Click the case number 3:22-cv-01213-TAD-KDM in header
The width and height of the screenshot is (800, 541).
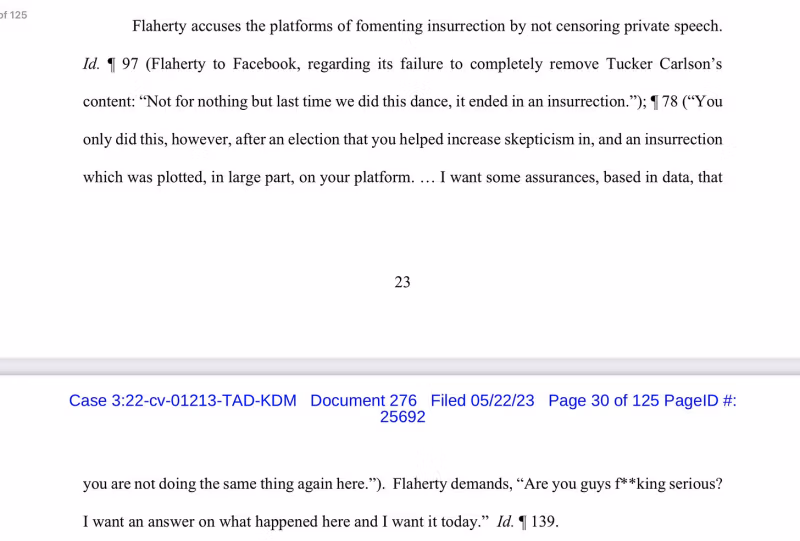[183, 401]
